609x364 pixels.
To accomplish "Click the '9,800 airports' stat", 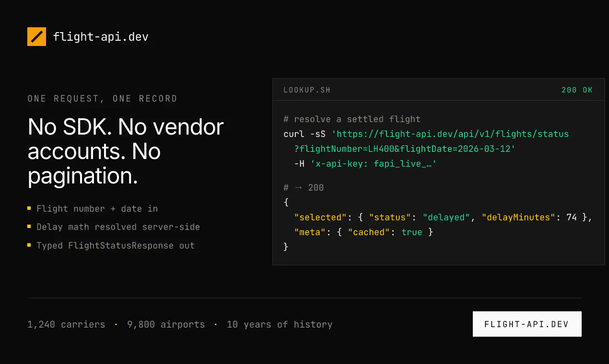I will click(x=166, y=324).
